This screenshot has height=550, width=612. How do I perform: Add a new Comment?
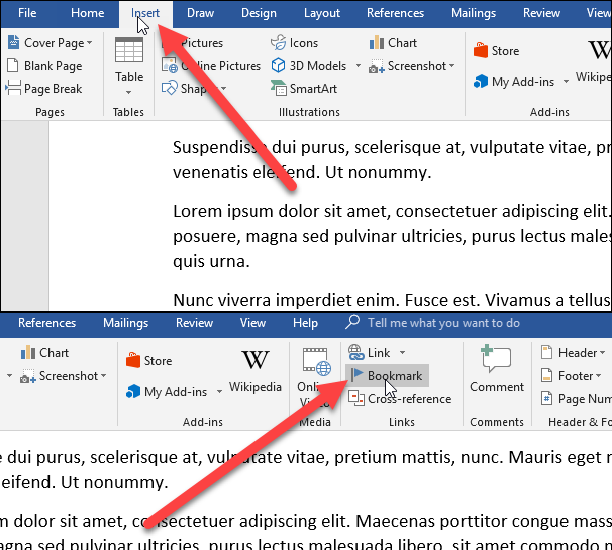point(496,369)
